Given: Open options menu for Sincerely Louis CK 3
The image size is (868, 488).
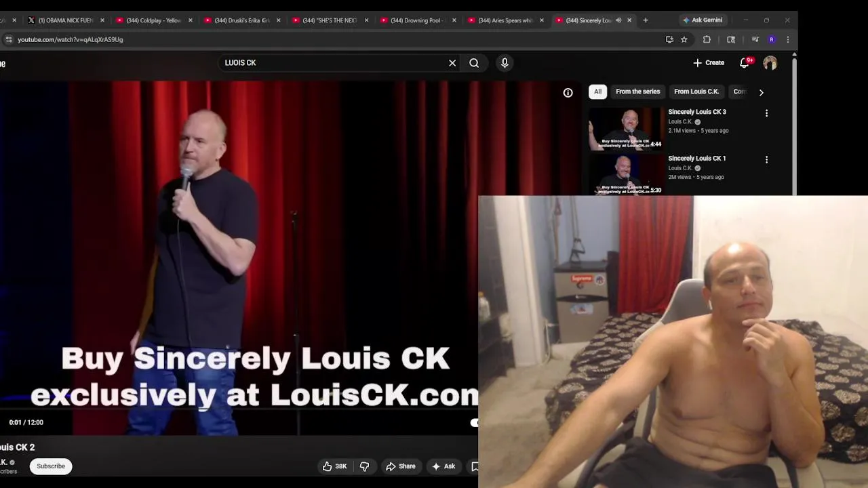Looking at the screenshot, I should click(x=766, y=113).
